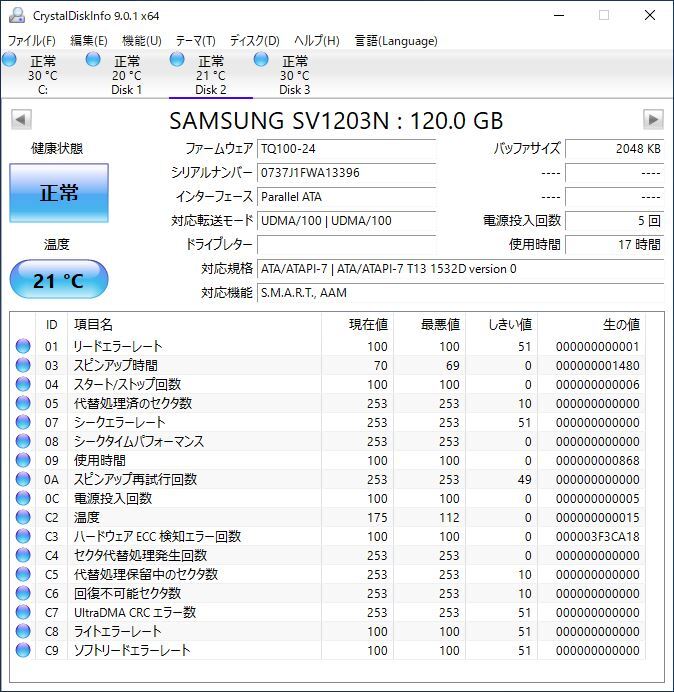This screenshot has height=692, width=674.
Task: Open the ファイル(F) menu
Action: (x=32, y=41)
